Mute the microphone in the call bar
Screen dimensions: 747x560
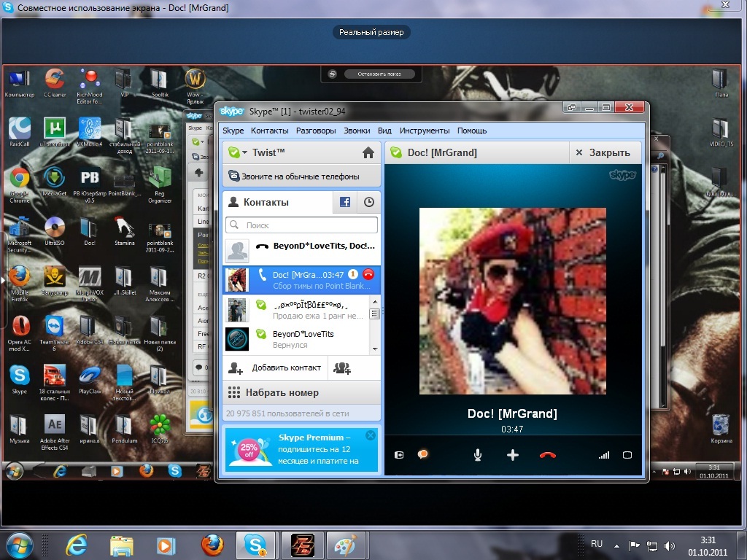[478, 455]
